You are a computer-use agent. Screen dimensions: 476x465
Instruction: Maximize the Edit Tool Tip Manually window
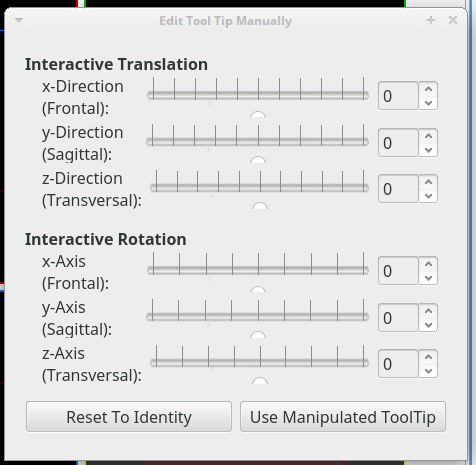(x=431, y=20)
